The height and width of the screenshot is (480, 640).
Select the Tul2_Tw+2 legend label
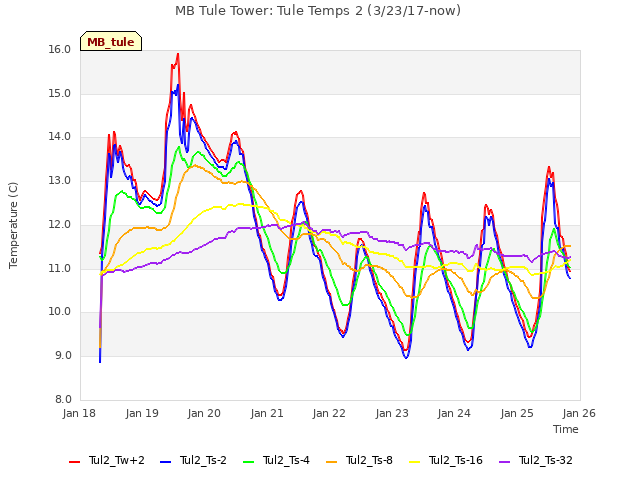pyautogui.click(x=117, y=460)
